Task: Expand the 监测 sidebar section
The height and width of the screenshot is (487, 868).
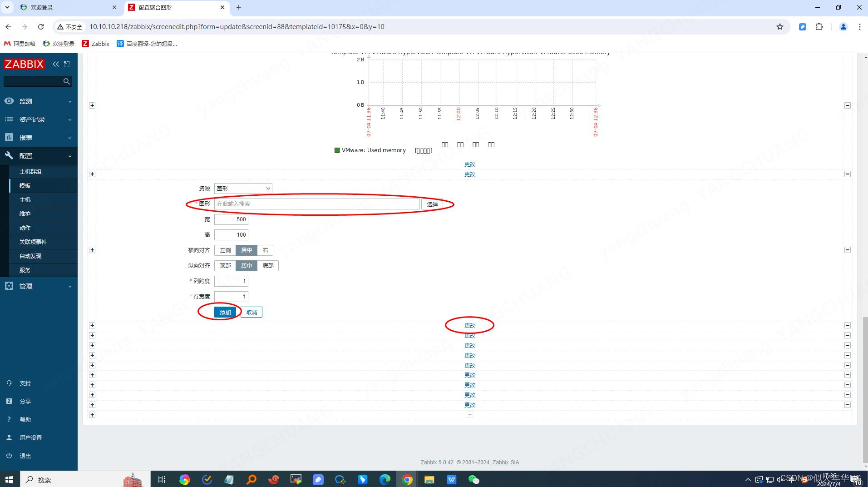Action: pos(39,101)
